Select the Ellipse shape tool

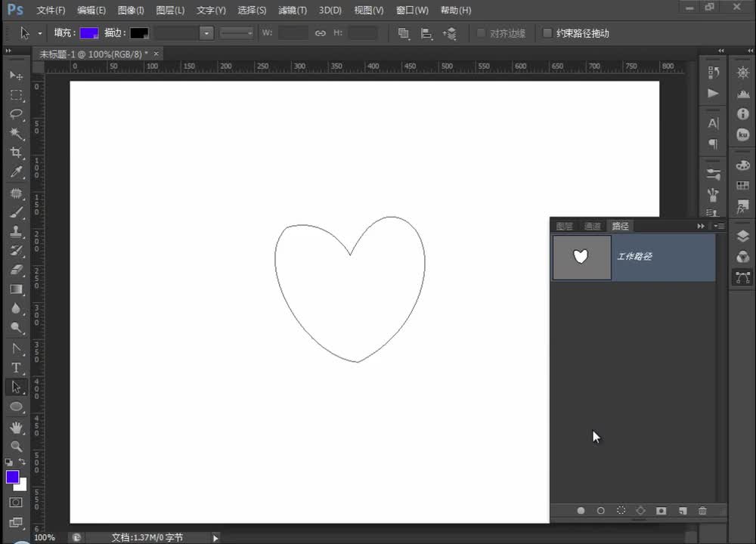pos(16,406)
